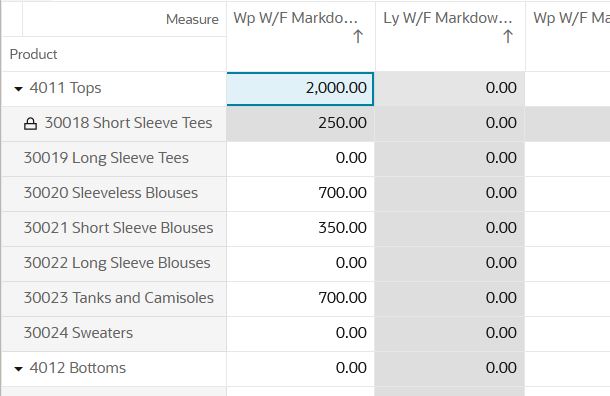
Task: Select Ly 0.00 cell for Short Sleeve Blouses
Action: point(450,229)
